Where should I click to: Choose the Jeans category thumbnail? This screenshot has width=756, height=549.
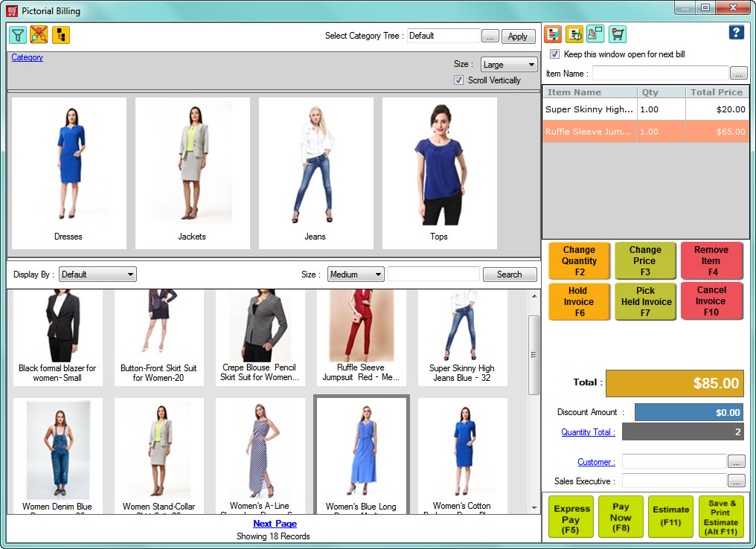(315, 173)
